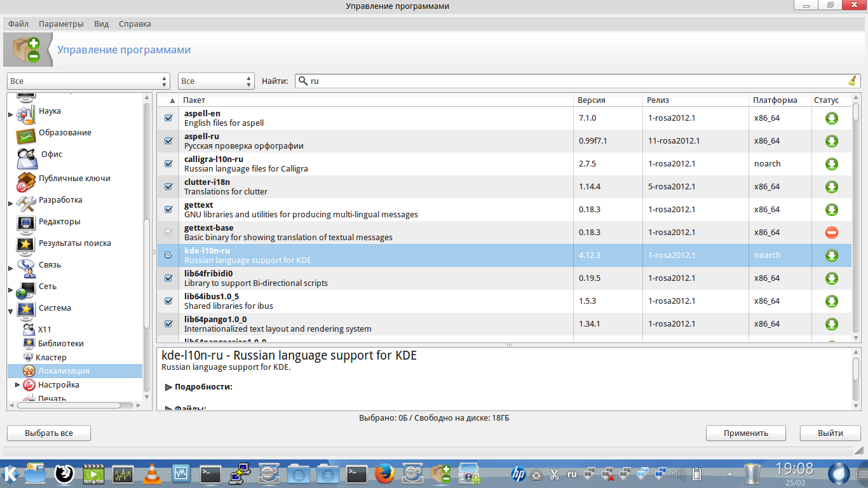Open the Вид menu
The image size is (868, 488).
101,24
